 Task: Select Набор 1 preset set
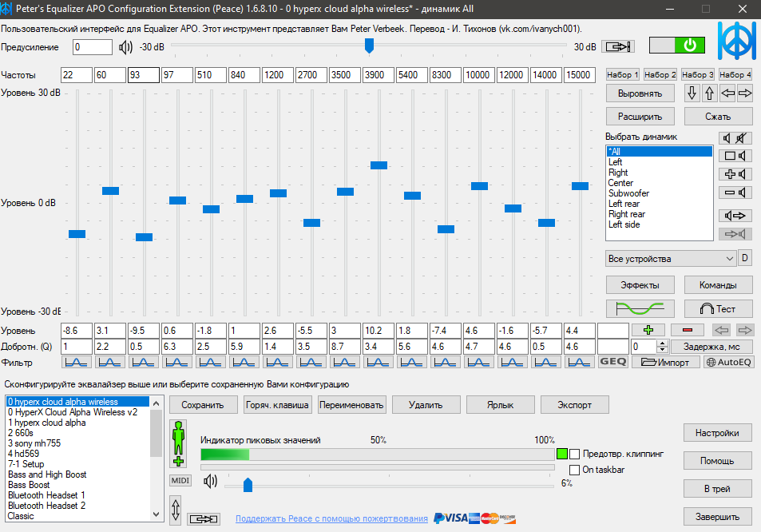pyautogui.click(x=622, y=74)
